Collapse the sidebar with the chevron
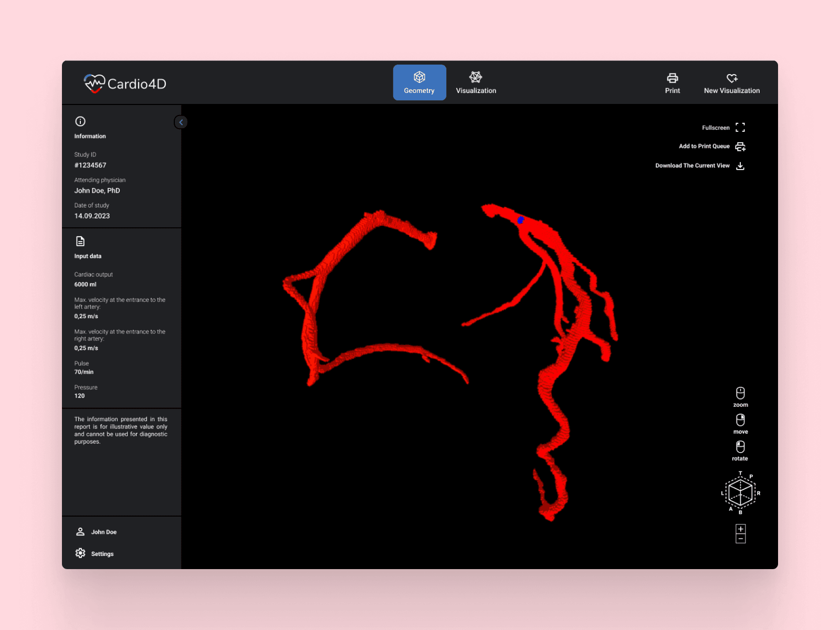Image resolution: width=840 pixels, height=630 pixels. 181,122
